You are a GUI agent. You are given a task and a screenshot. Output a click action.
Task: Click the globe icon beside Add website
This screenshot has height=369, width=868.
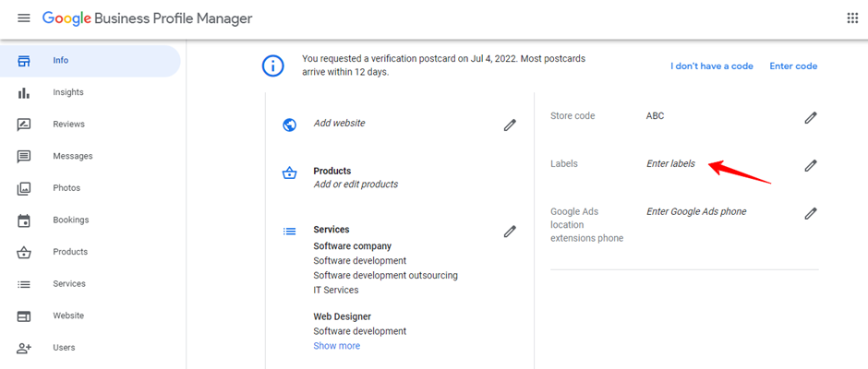[x=290, y=125]
